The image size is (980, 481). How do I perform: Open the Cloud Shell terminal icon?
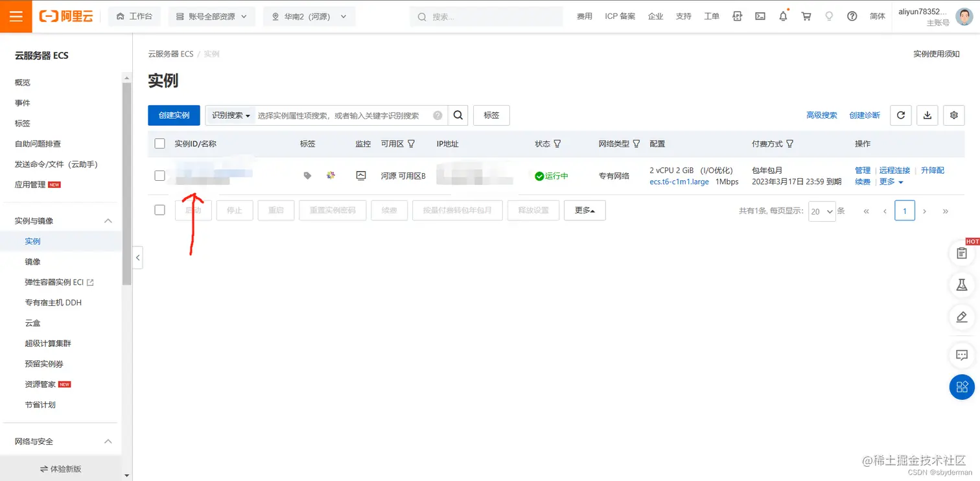pos(760,16)
